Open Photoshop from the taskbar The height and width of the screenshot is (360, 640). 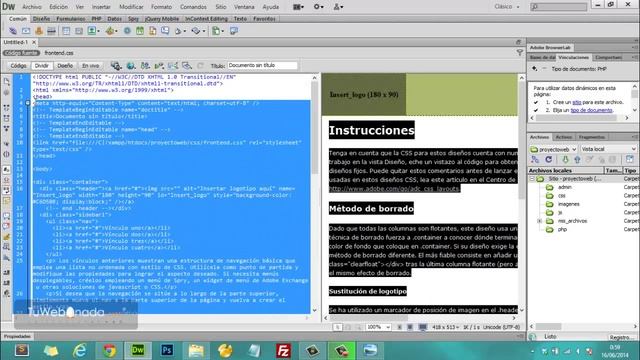167,351
